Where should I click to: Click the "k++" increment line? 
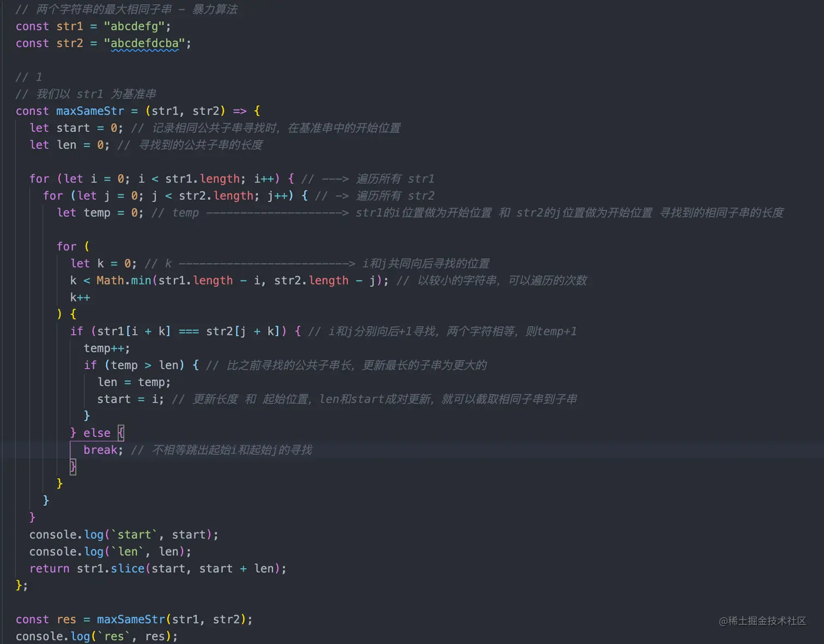[x=80, y=297]
